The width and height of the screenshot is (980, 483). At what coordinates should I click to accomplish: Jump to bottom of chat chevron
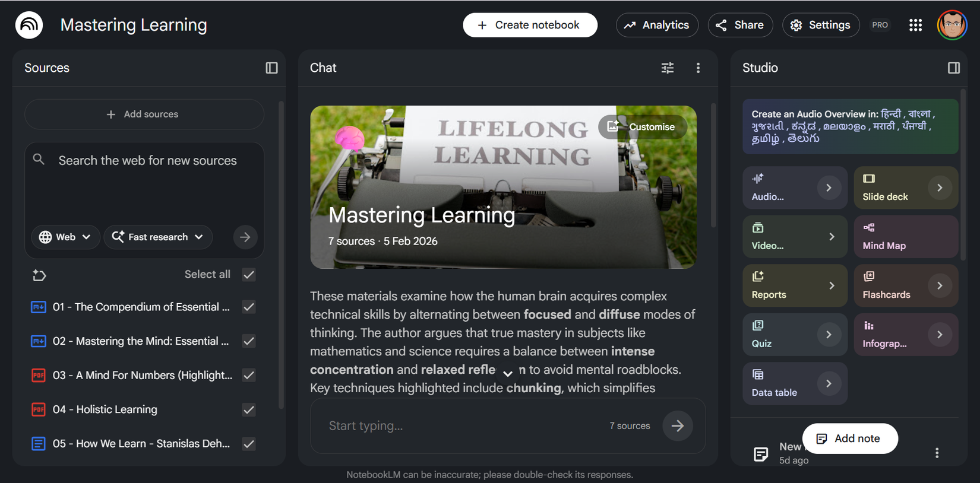[x=507, y=373]
